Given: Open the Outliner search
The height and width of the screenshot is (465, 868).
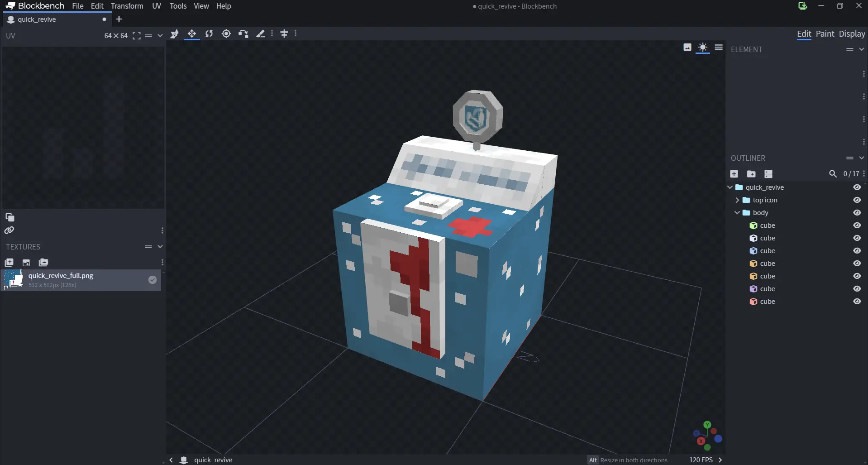Looking at the screenshot, I should point(833,174).
